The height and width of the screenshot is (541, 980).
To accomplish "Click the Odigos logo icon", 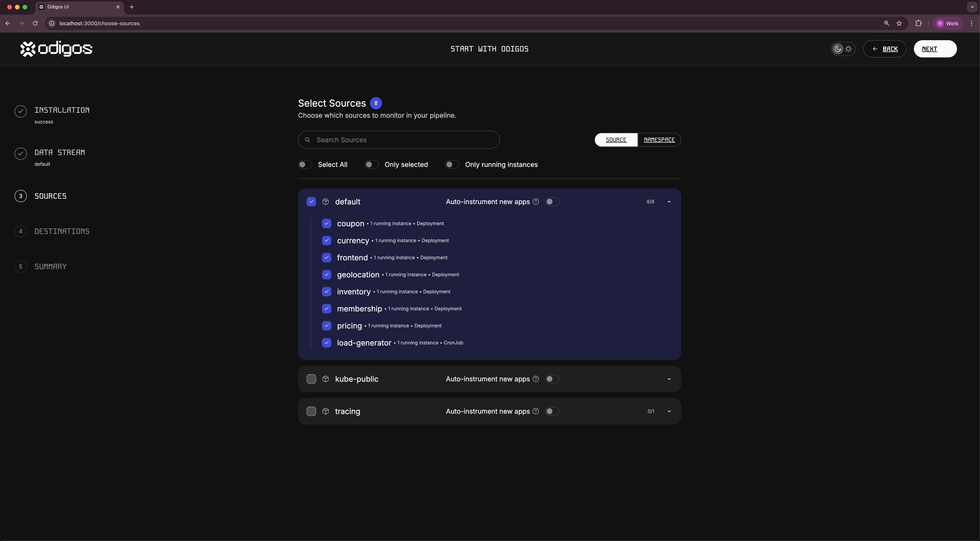I will pos(28,49).
